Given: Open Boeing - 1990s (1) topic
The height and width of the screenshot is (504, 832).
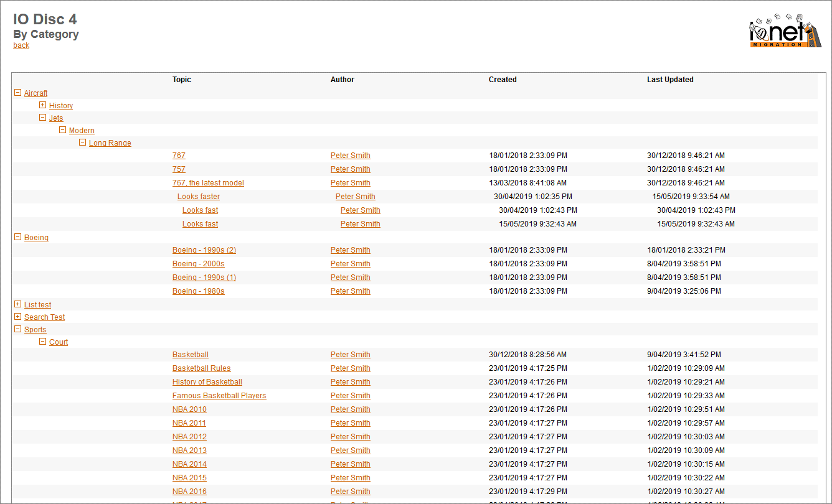Looking at the screenshot, I should click(x=204, y=278).
